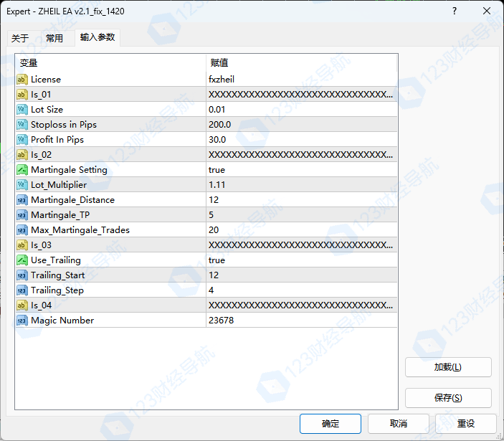Click the string icon beside Is_04

pyautogui.click(x=22, y=305)
